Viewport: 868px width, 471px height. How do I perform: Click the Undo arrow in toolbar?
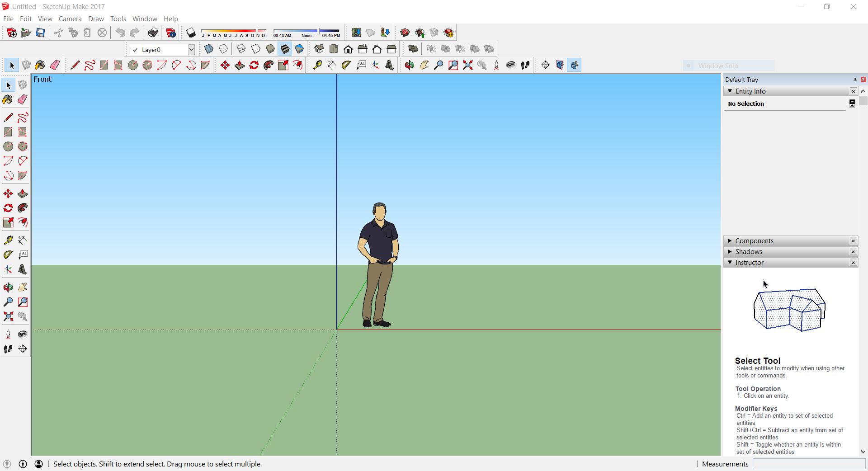[x=120, y=33]
